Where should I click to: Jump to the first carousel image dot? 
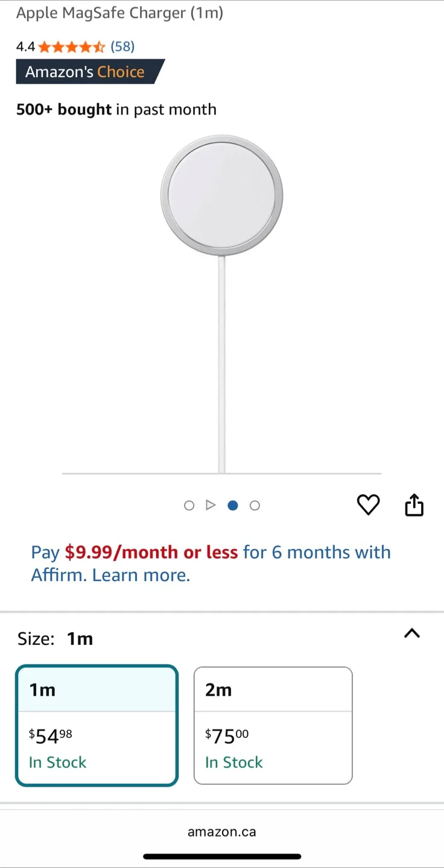point(189,506)
